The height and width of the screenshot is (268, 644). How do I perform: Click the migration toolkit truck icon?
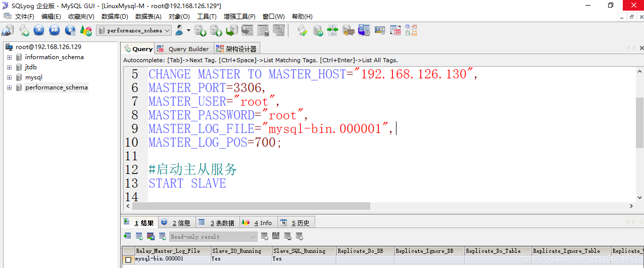[x=348, y=30]
